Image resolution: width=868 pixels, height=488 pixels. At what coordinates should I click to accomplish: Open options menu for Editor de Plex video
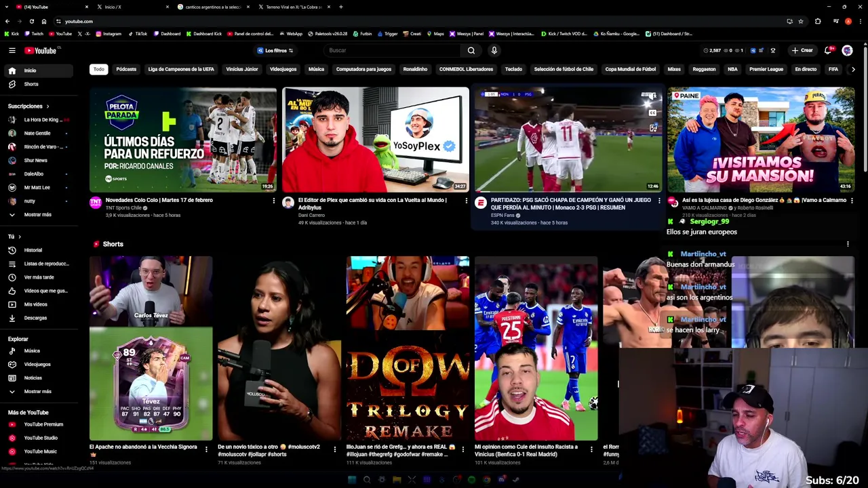[x=466, y=201]
